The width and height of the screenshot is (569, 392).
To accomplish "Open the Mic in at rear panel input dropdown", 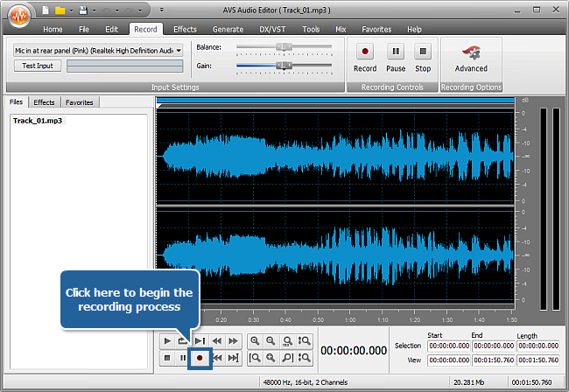I will (98, 51).
